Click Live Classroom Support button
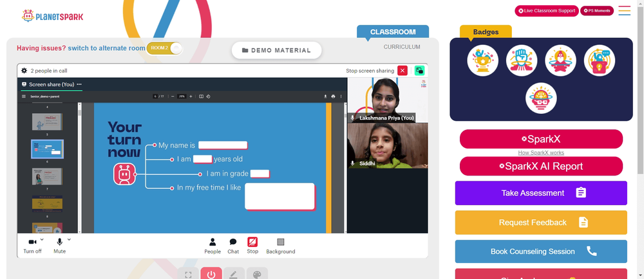The image size is (644, 279). (547, 11)
